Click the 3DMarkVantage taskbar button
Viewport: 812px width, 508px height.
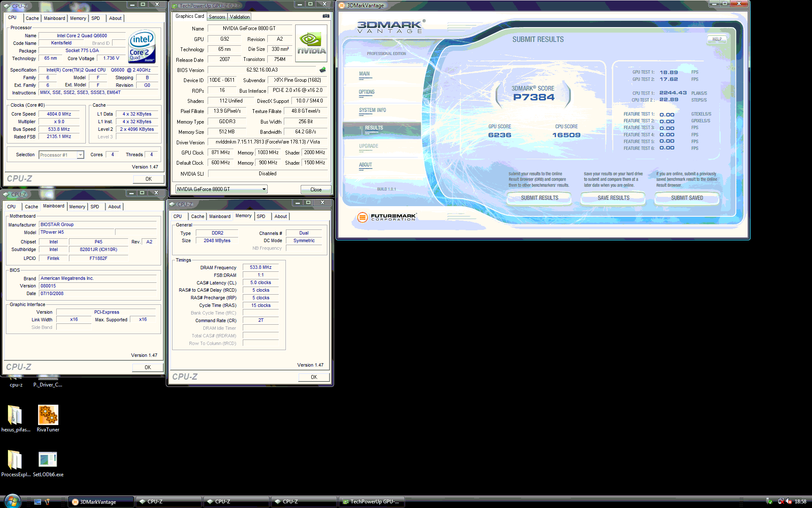101,502
